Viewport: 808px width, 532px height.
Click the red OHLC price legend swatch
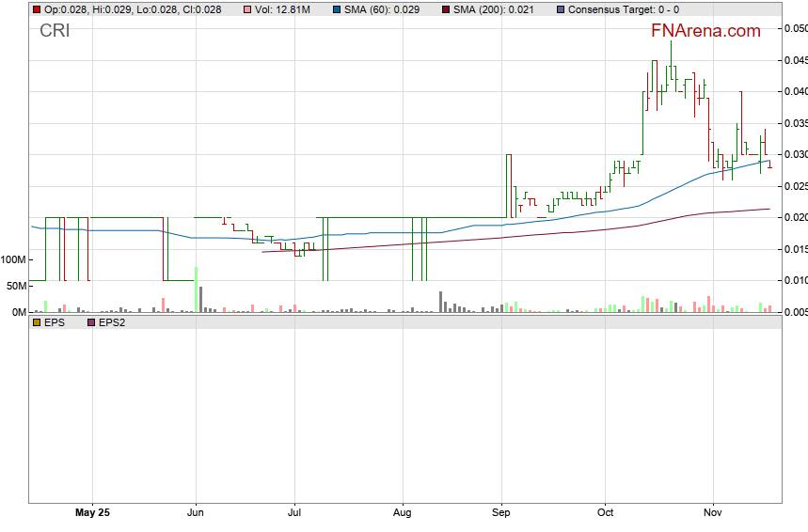click(x=37, y=9)
